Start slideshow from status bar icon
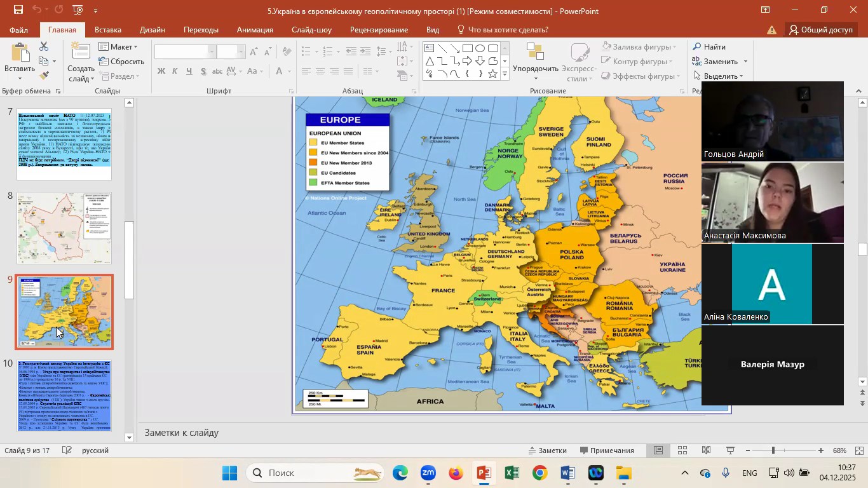Screen dimensions: 868x488 pos(731,451)
